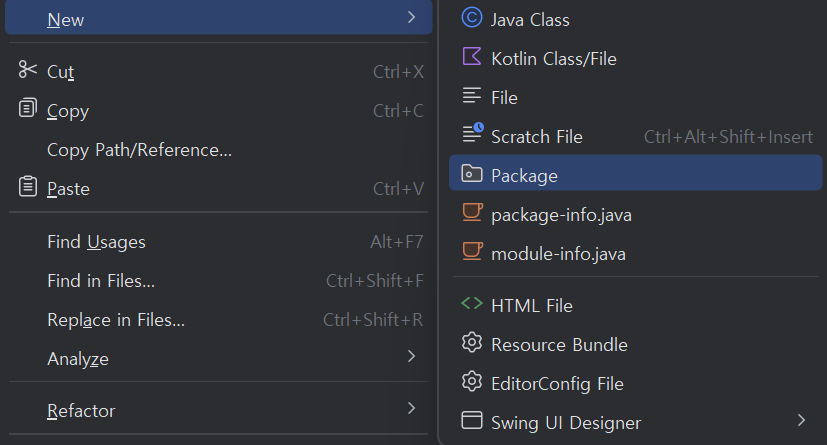Click the Ctrl+Shift+F shortcut text
The image size is (827, 445).
pyautogui.click(x=375, y=280)
